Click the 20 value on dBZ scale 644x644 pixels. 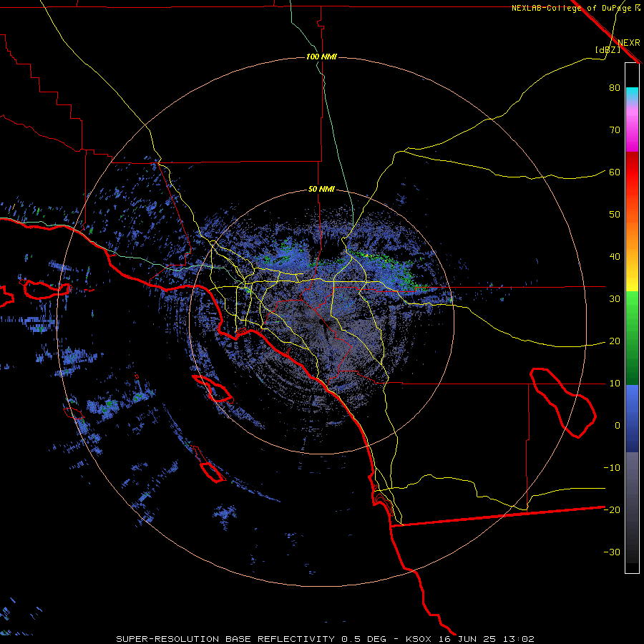click(x=615, y=341)
